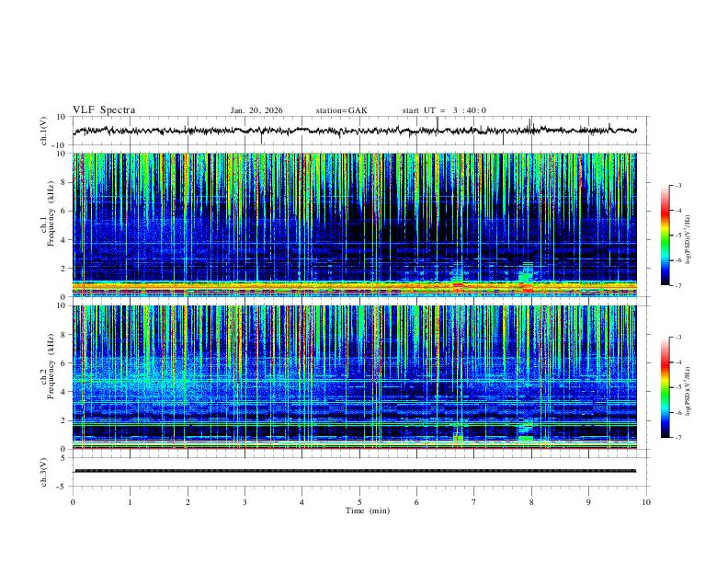The image size is (728, 563).
Task: Click the "station=GAK" label
Action: point(341,110)
